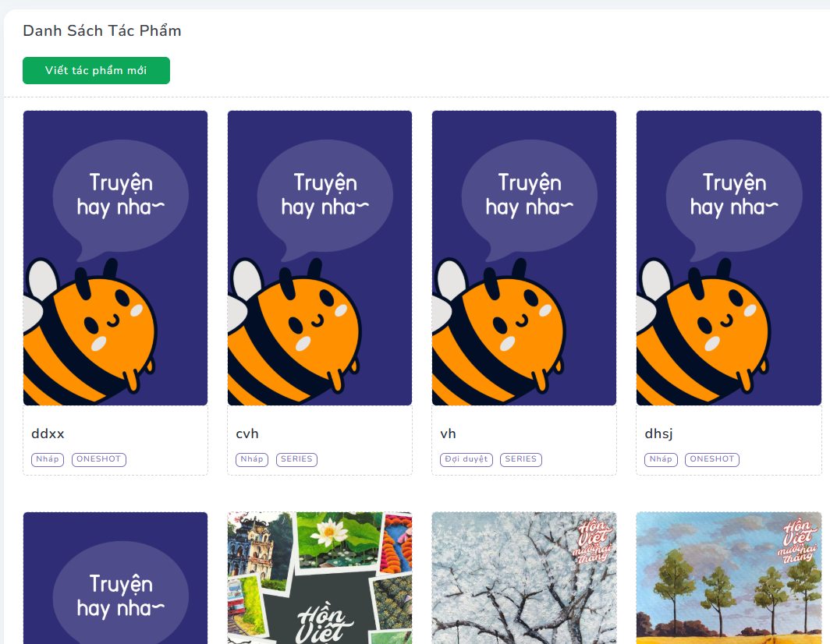The width and height of the screenshot is (830, 644).
Task: Click the 'Viết tác phẩm mới' button
Action: 97,70
